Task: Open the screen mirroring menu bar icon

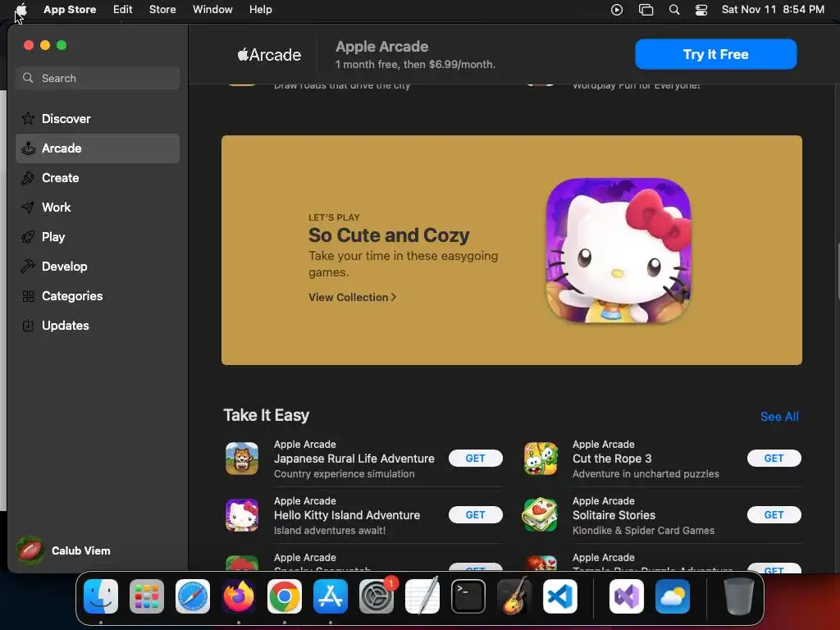Action: [x=646, y=10]
